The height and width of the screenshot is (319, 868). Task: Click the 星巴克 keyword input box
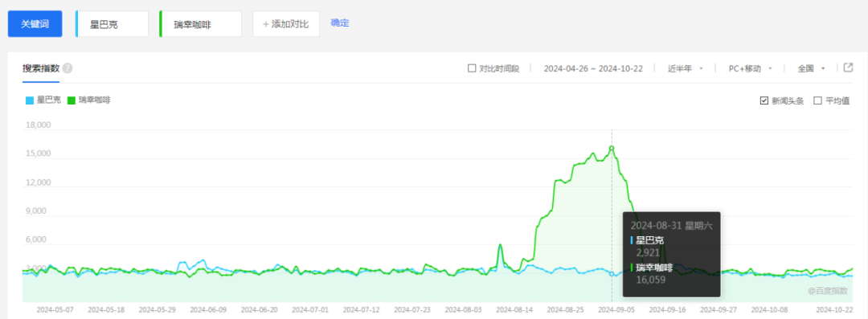coord(112,24)
